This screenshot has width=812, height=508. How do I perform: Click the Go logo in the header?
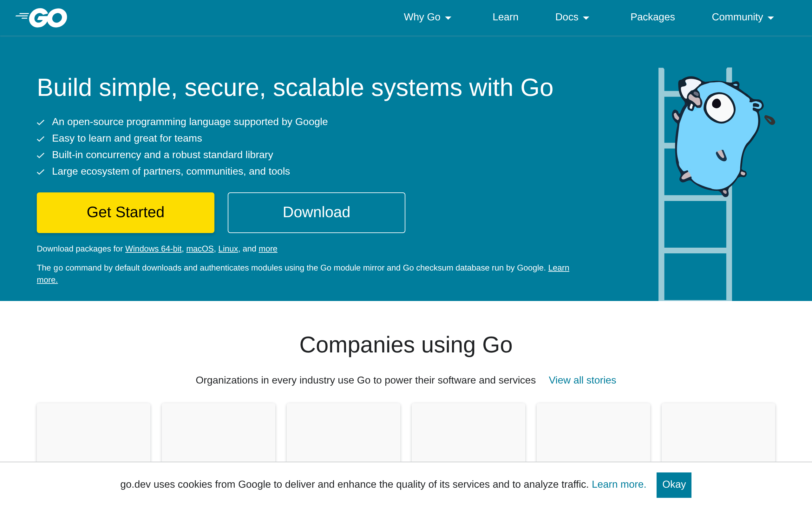point(41,17)
